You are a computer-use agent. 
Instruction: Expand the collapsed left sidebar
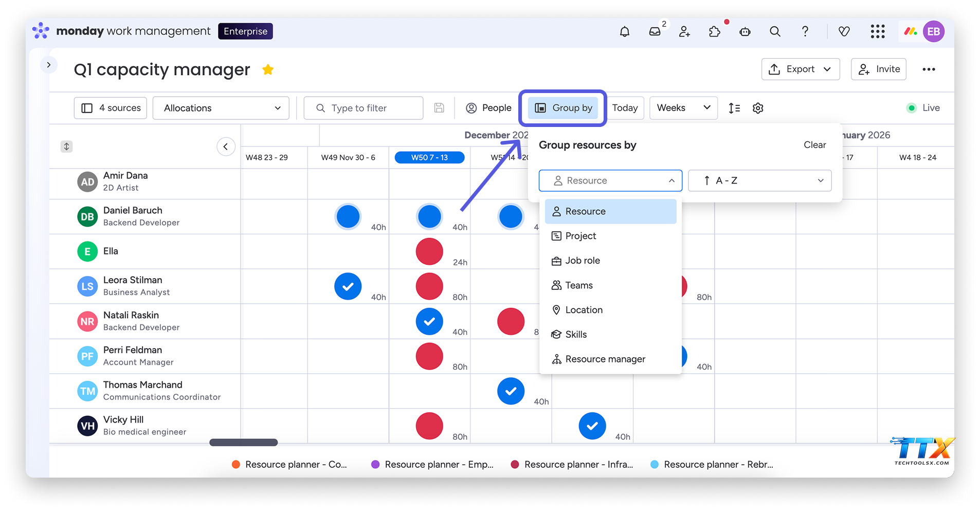coord(49,65)
